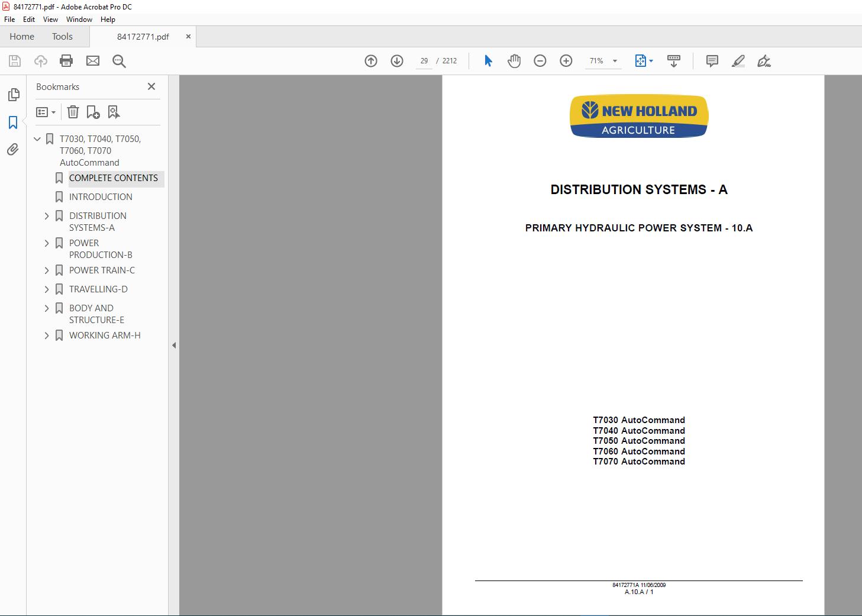Screen dimensions: 862x616
Task: Add a new bookmark icon
Action: [x=93, y=112]
